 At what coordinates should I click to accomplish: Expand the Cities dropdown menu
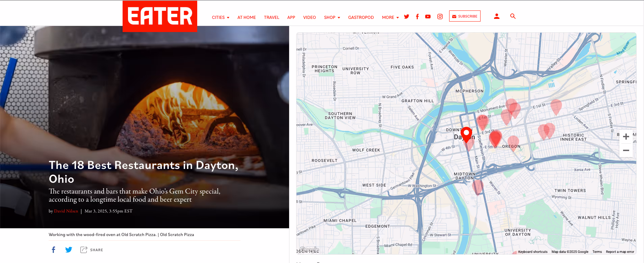[x=221, y=18]
